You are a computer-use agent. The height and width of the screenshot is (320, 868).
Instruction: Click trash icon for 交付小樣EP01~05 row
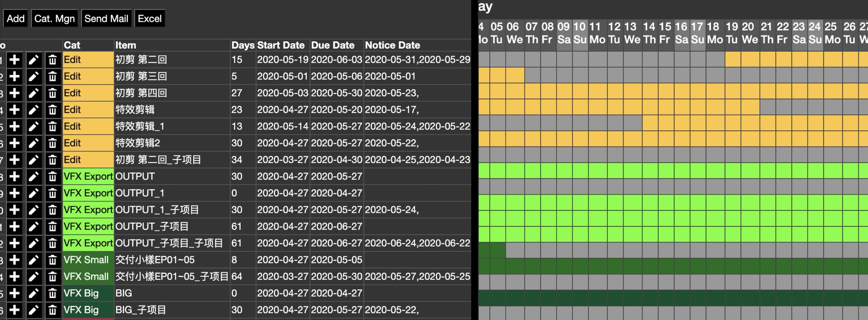[x=52, y=260]
